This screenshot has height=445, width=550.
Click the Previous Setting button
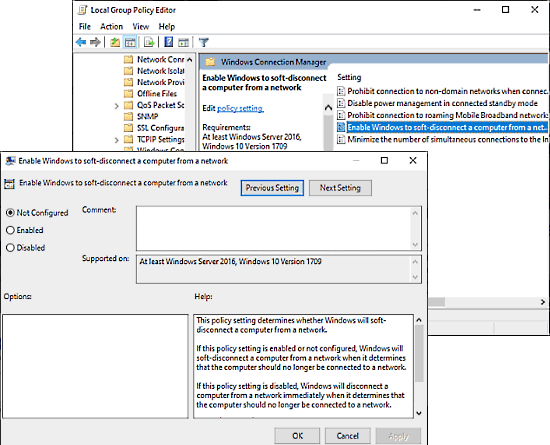[272, 188]
